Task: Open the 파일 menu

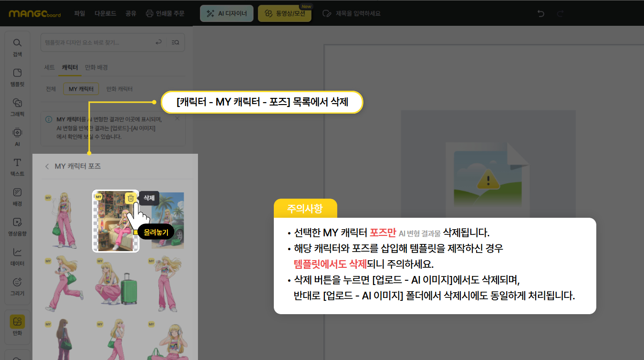Action: click(80, 13)
